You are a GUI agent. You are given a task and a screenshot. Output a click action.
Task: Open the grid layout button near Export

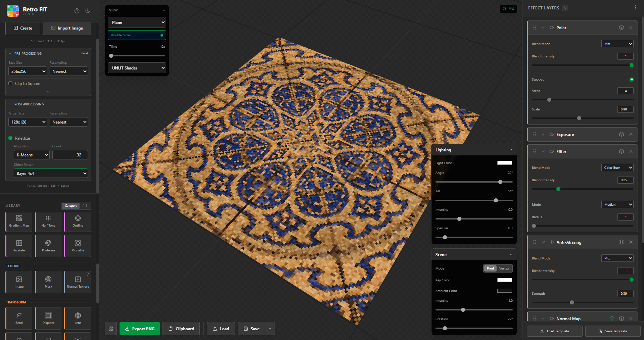coord(111,329)
